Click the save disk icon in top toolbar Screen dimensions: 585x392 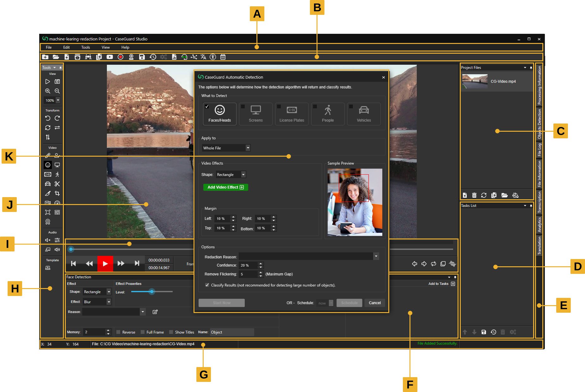[x=142, y=57]
